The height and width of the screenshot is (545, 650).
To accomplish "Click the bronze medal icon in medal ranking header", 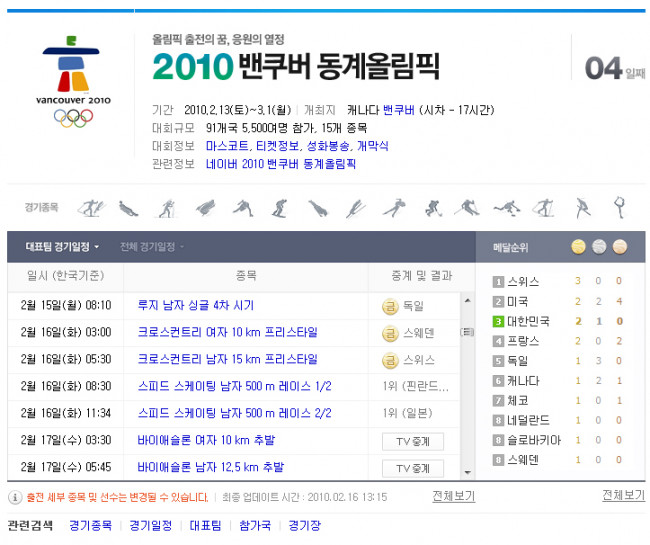I will [620, 247].
